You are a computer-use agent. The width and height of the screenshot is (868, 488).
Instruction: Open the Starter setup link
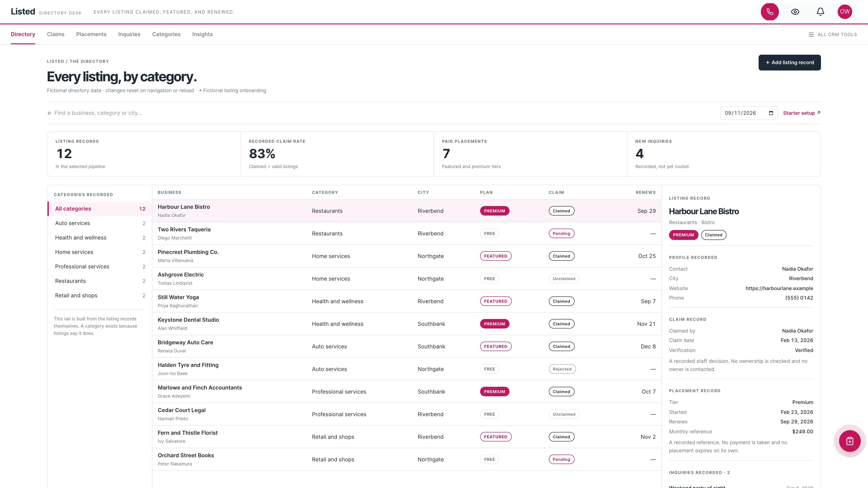coord(802,113)
